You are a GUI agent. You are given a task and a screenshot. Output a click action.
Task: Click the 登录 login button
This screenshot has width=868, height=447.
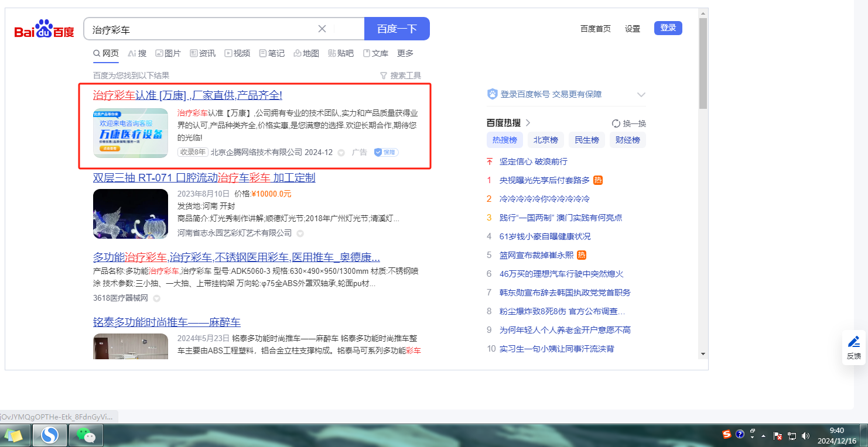[x=668, y=28]
